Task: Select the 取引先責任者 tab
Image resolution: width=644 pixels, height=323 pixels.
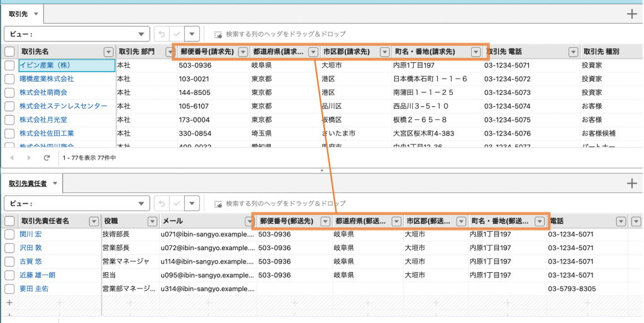Action: point(28,183)
